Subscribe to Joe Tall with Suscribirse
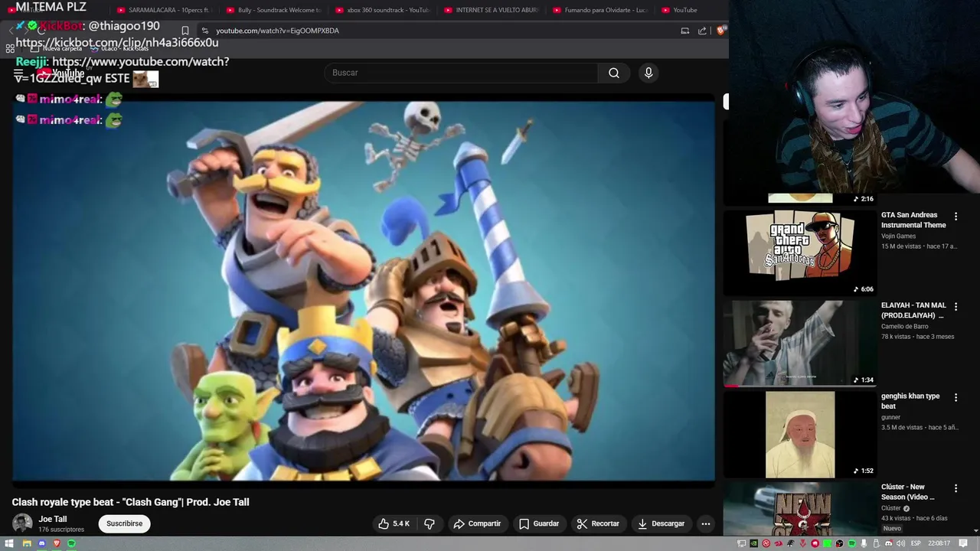This screenshot has width=980, height=551. click(x=124, y=523)
